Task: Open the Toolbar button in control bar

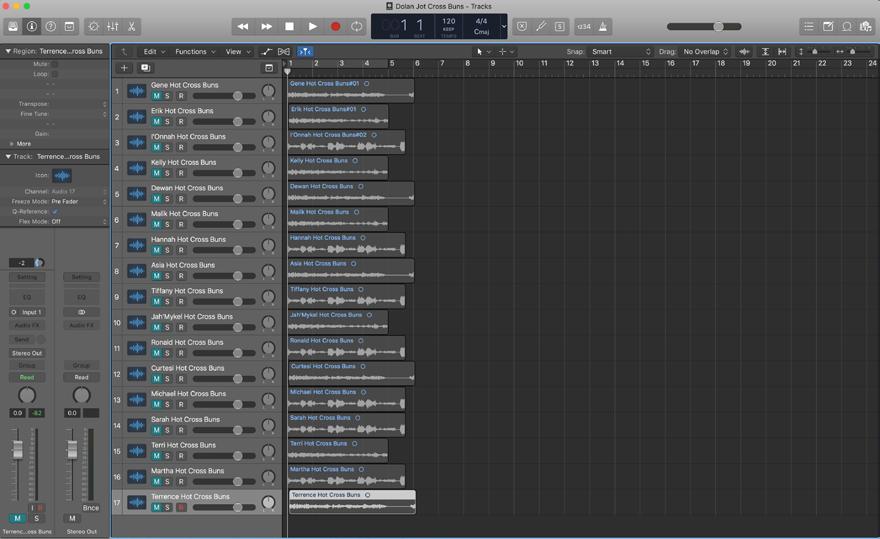Action: click(x=70, y=26)
